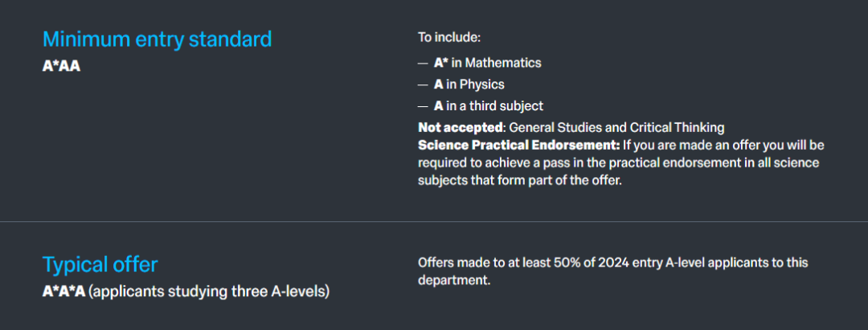Select the A*A*A typical offer grades

click(63, 291)
